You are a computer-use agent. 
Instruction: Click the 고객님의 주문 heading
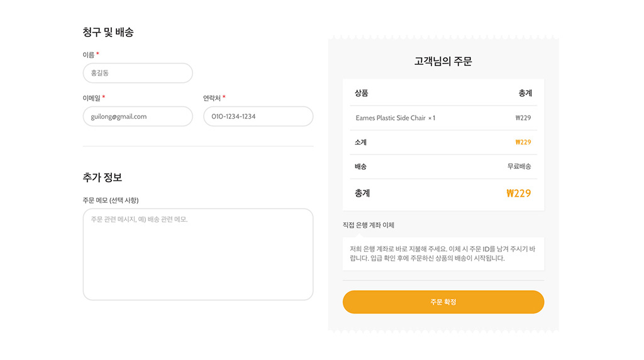click(443, 62)
